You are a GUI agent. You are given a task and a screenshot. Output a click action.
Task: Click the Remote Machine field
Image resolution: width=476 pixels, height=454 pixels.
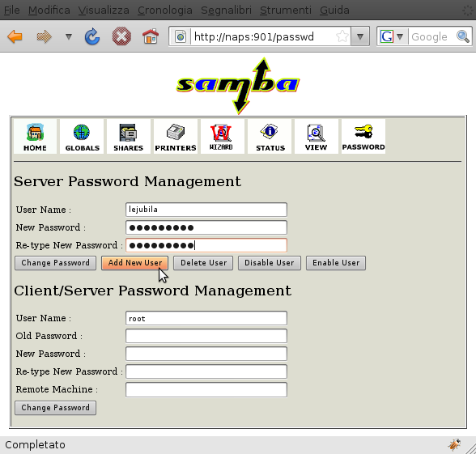pos(206,390)
